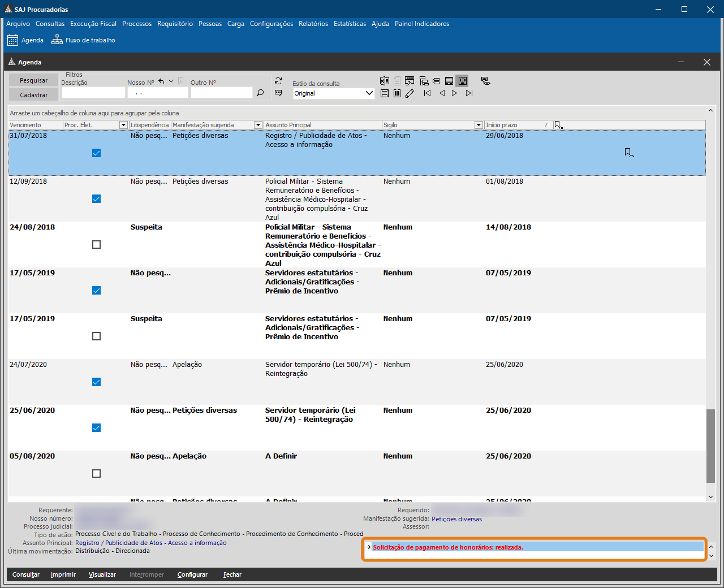Sort by the Vencimento column header

36,125
